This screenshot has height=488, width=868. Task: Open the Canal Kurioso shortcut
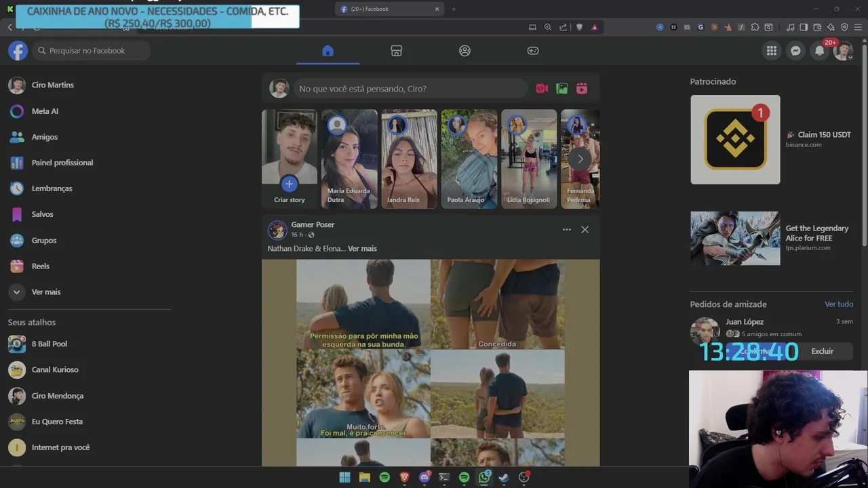click(88, 370)
